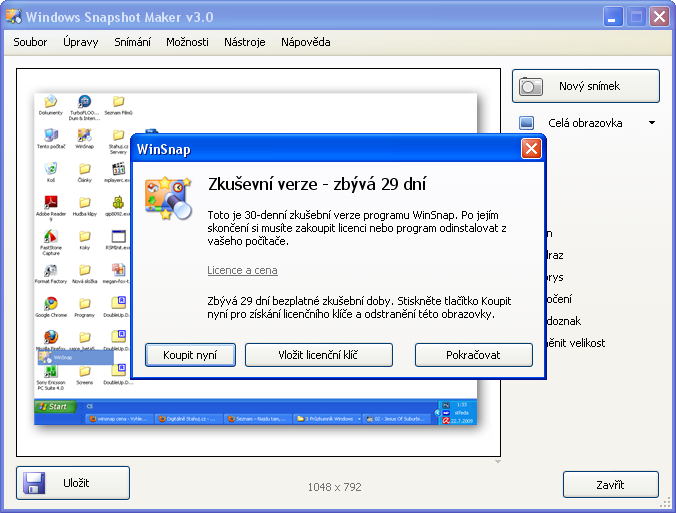Click the Google Chrome icon in preview
Image resolution: width=676 pixels, height=513 pixels.
[x=51, y=307]
